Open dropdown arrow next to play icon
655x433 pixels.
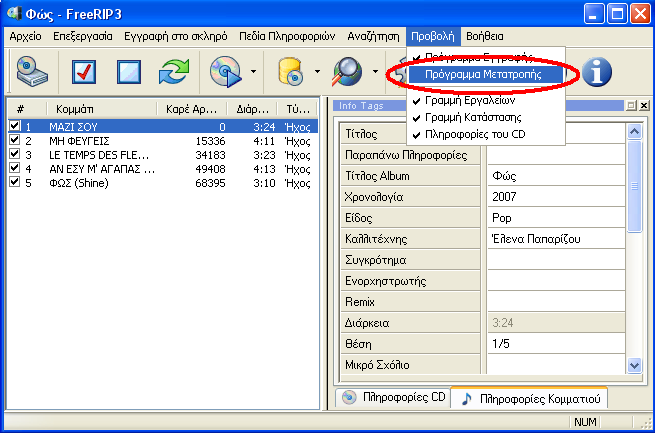click(253, 72)
